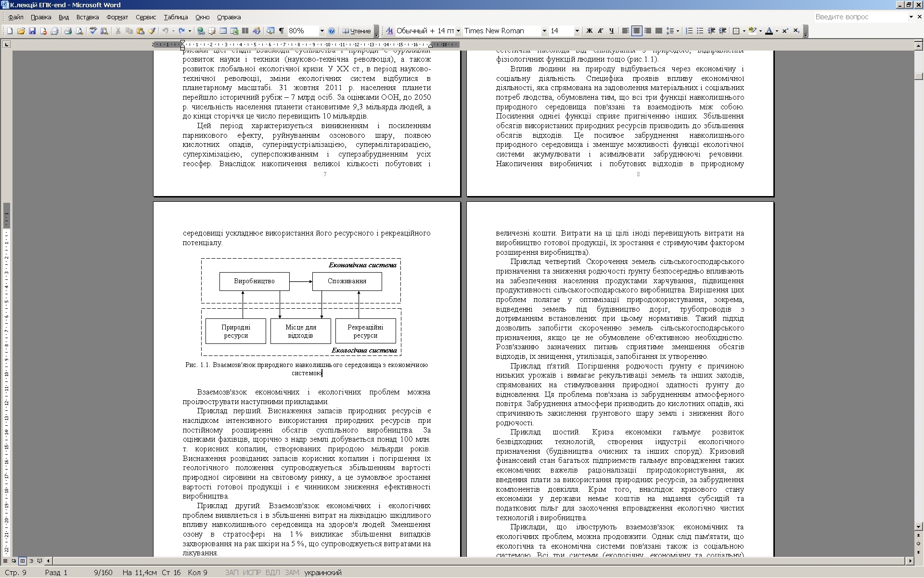Run the ABC spelling check
924x578 pixels.
[93, 31]
